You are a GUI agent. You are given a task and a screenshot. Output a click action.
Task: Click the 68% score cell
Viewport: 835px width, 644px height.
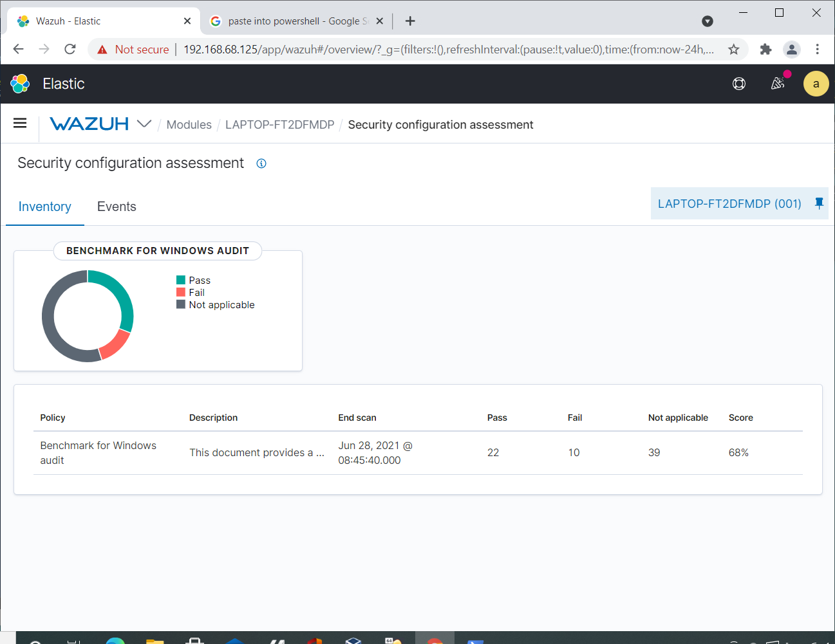pyautogui.click(x=738, y=453)
